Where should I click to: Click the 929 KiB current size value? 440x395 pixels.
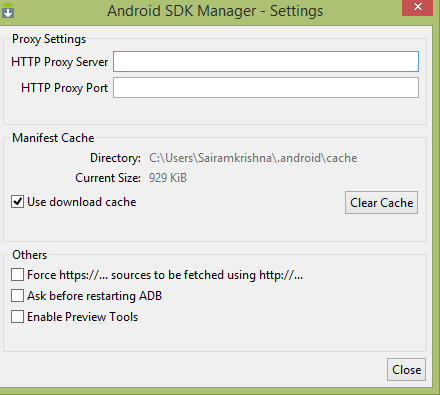pyautogui.click(x=168, y=178)
